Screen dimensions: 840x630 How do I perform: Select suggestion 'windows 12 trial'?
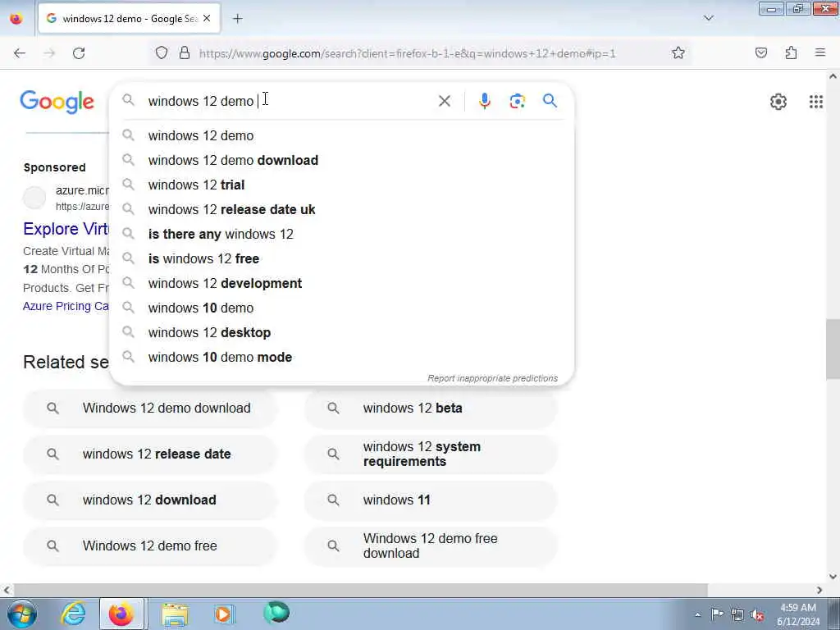(342, 185)
